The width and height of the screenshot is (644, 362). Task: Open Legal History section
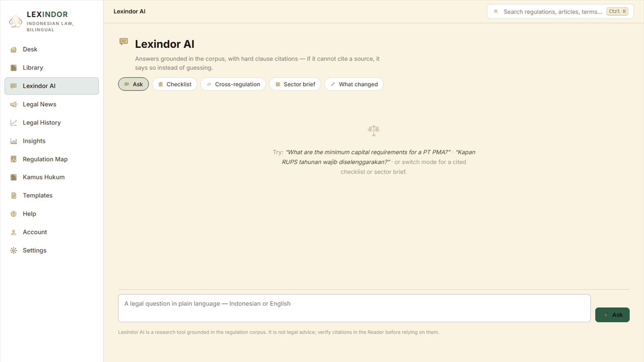[x=51, y=123]
